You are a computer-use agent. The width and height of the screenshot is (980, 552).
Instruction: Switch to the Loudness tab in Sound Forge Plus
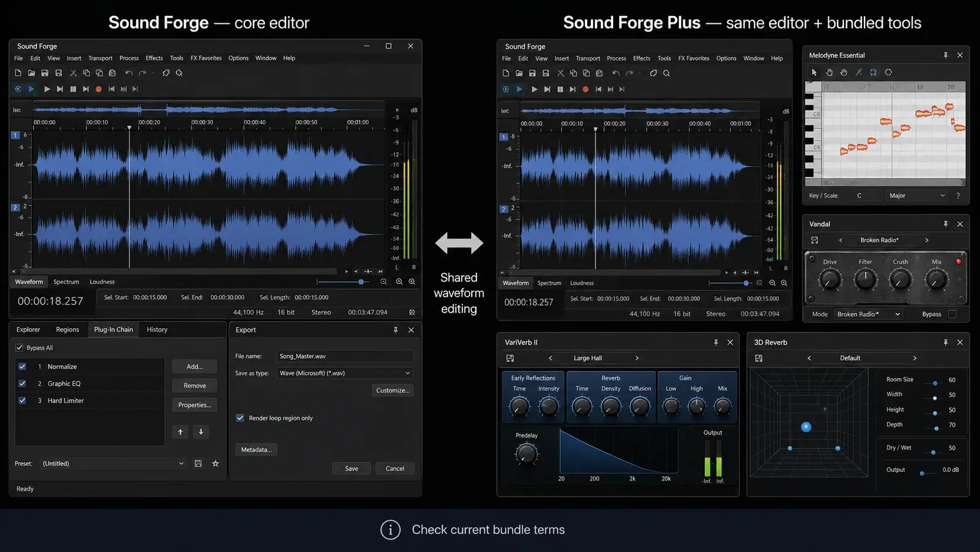coord(582,283)
